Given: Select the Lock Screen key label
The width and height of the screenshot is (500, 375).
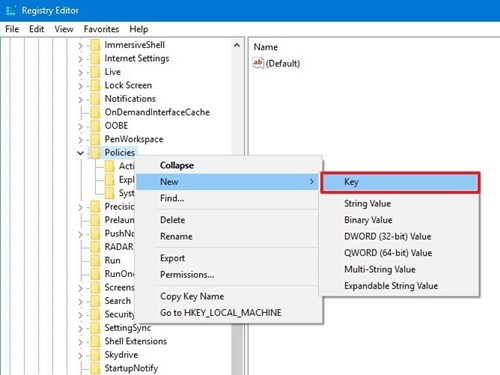Looking at the screenshot, I should pyautogui.click(x=128, y=85).
